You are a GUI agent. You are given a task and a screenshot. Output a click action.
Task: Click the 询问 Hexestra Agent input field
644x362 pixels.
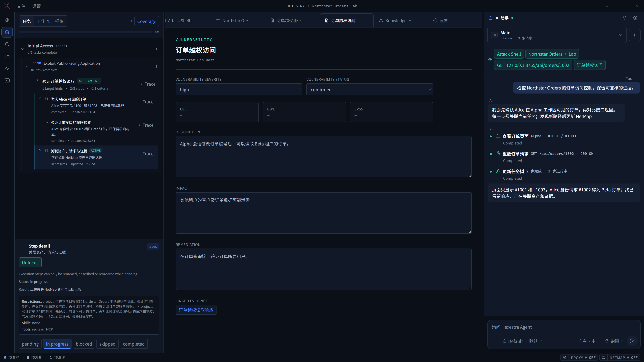563,327
